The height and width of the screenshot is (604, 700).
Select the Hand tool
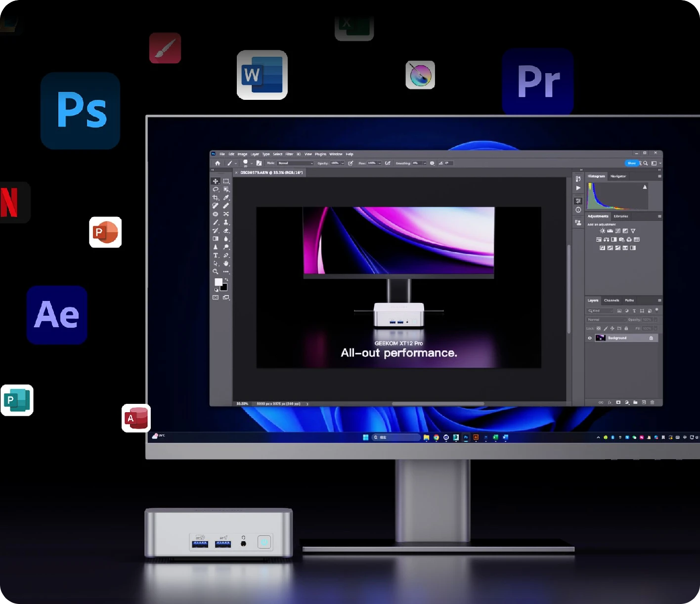226,263
